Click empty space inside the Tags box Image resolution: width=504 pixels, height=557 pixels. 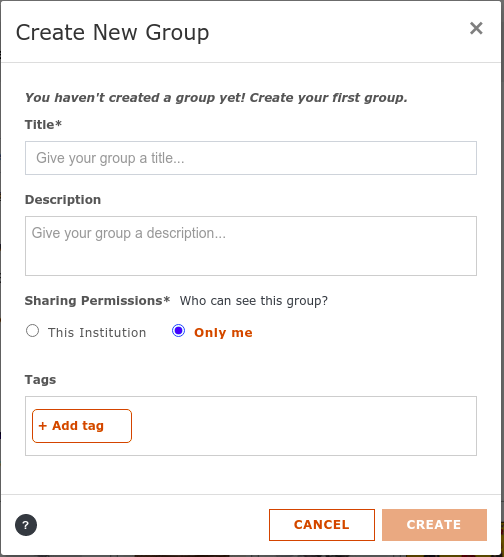pos(302,426)
